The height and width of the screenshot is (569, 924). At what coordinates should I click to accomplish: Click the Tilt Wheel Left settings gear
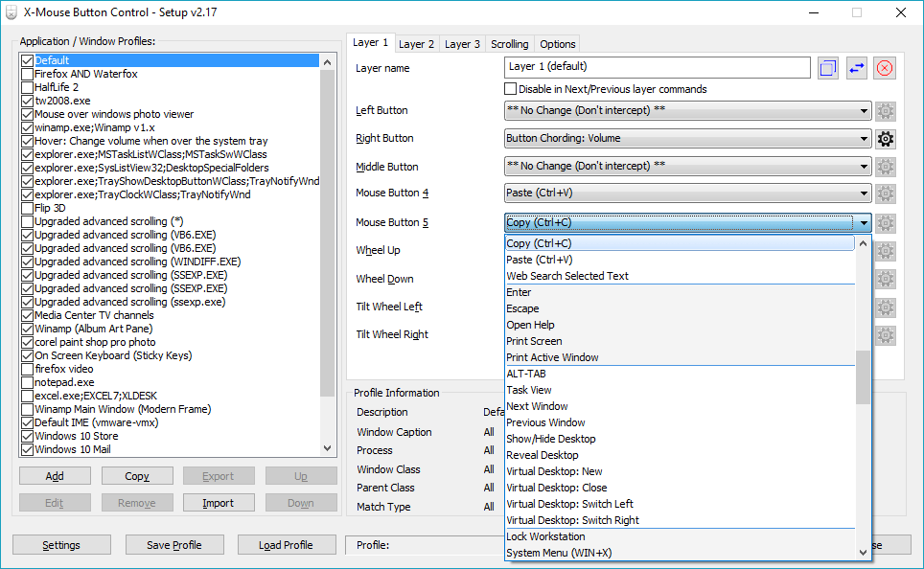pyautogui.click(x=885, y=307)
